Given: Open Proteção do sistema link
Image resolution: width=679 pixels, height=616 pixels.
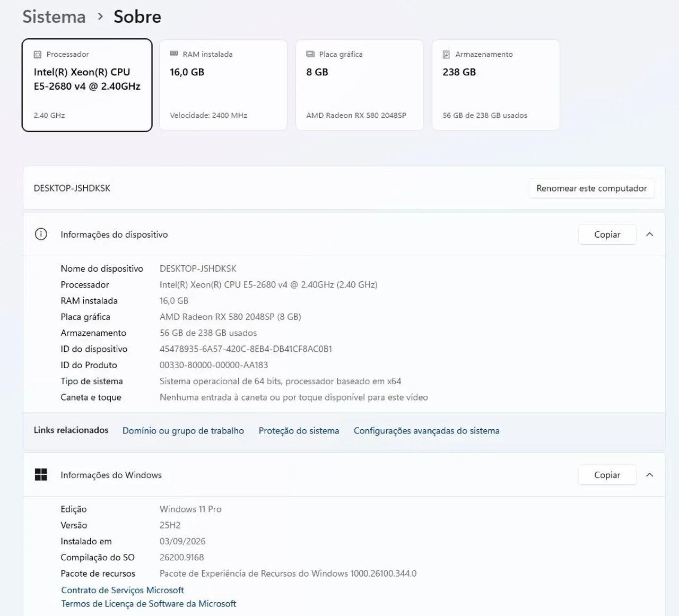Looking at the screenshot, I should coord(299,431).
